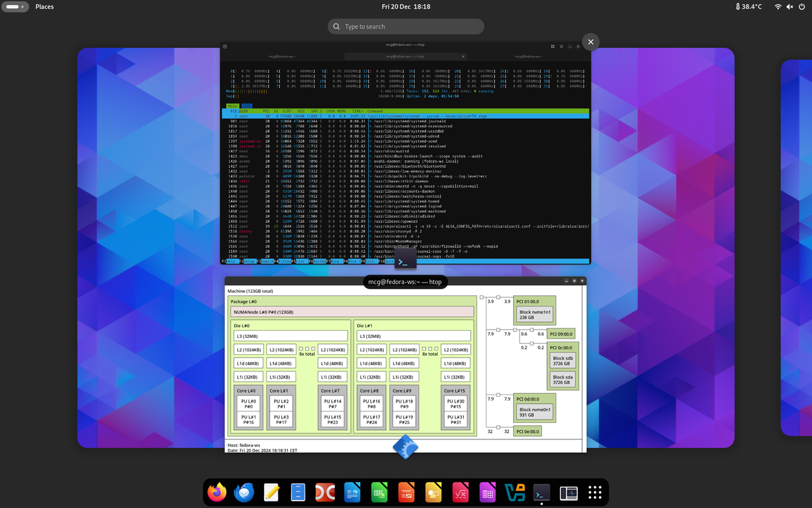This screenshot has width=812, height=508.
Task: Select the systemd-journald process row
Action: coord(405,121)
